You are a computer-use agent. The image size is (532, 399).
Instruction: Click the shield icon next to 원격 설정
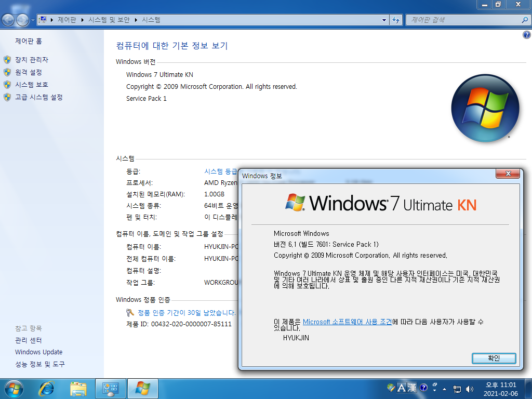[7, 72]
